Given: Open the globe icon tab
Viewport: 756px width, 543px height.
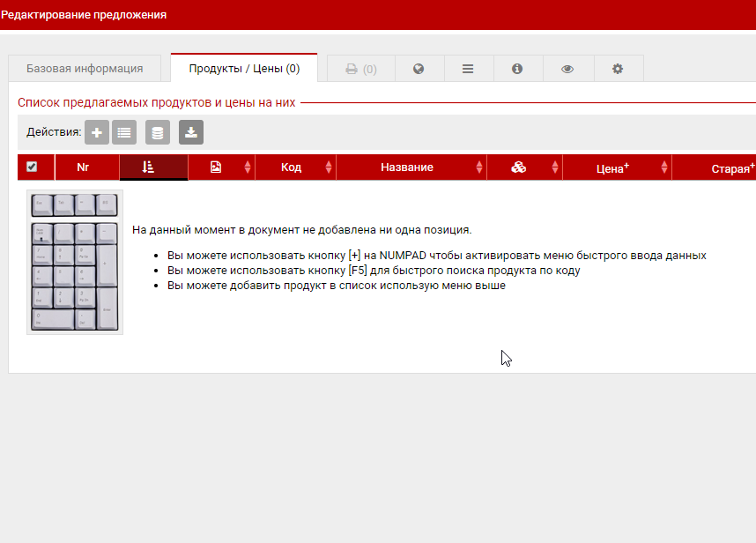Looking at the screenshot, I should pyautogui.click(x=419, y=69).
